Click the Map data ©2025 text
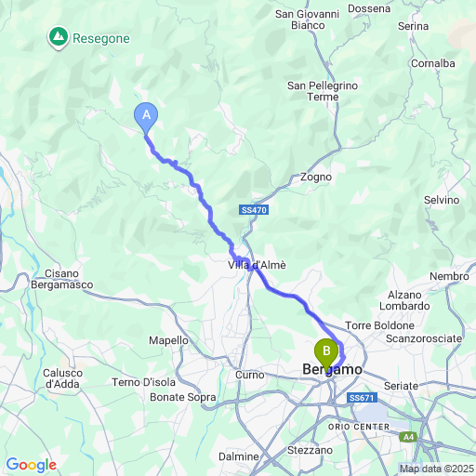This screenshot has width=476, height=476. click(x=437, y=469)
